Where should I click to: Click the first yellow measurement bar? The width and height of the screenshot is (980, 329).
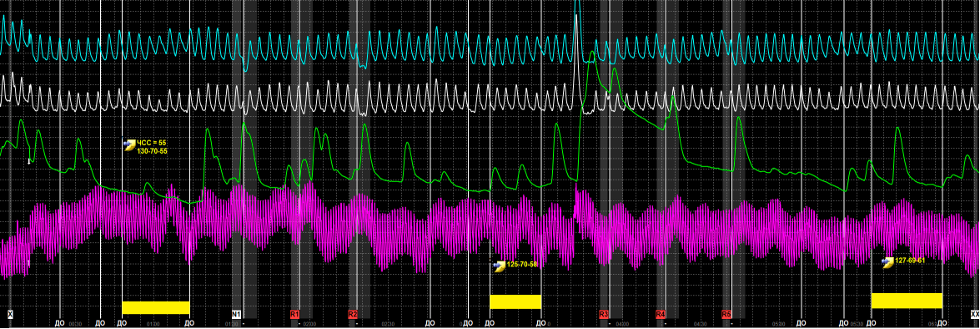156,307
